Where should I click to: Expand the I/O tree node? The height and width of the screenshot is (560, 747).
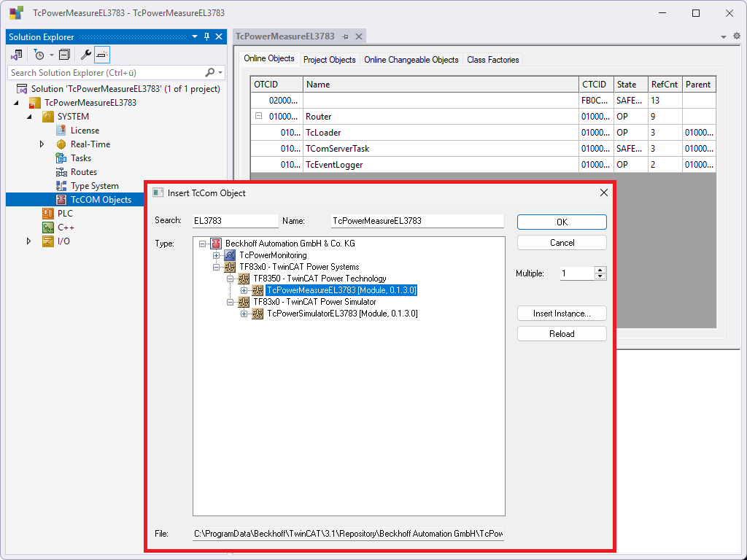[x=28, y=241]
